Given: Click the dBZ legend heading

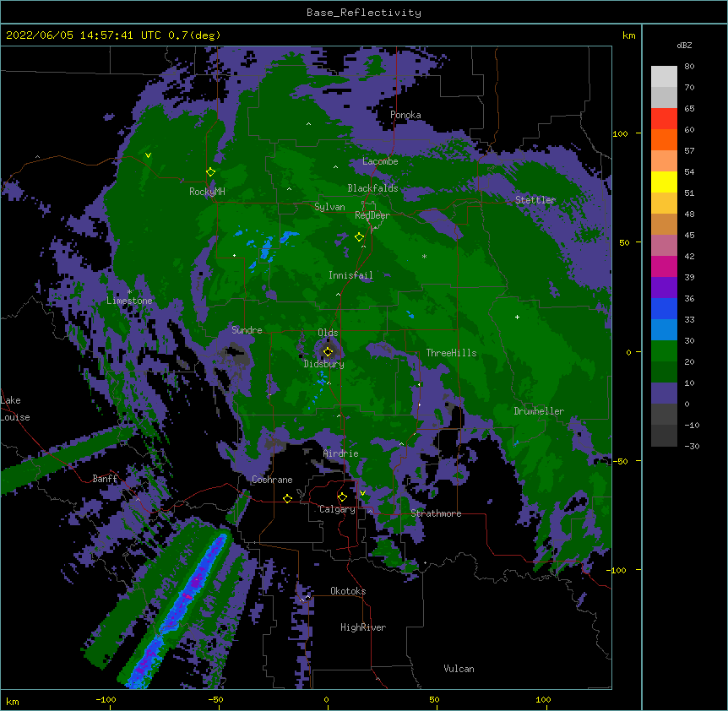Looking at the screenshot, I should click(x=684, y=46).
